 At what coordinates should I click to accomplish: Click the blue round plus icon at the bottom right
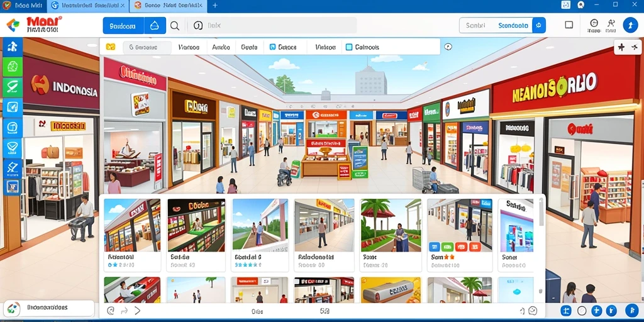pos(597,311)
